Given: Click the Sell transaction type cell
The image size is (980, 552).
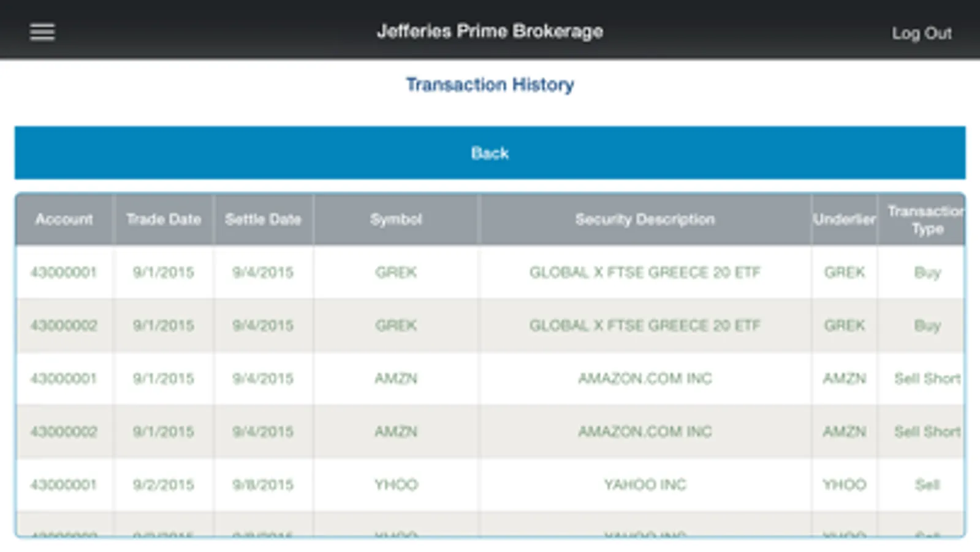Looking at the screenshot, I should 927,485.
